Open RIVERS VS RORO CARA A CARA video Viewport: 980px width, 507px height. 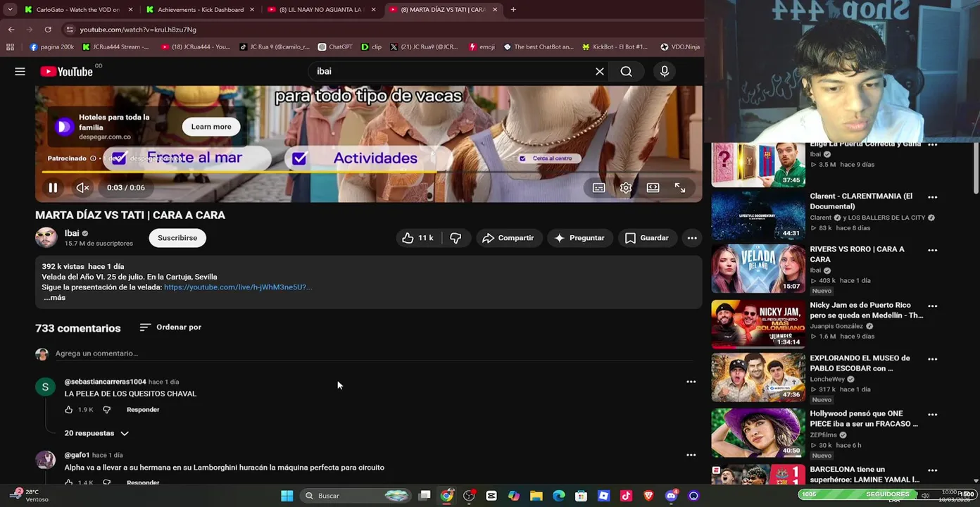pos(758,268)
